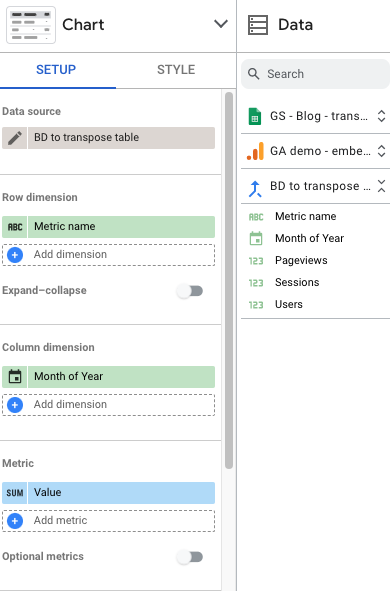The image size is (390, 591).
Task: Click the pencil edit data source icon
Action: click(15, 138)
